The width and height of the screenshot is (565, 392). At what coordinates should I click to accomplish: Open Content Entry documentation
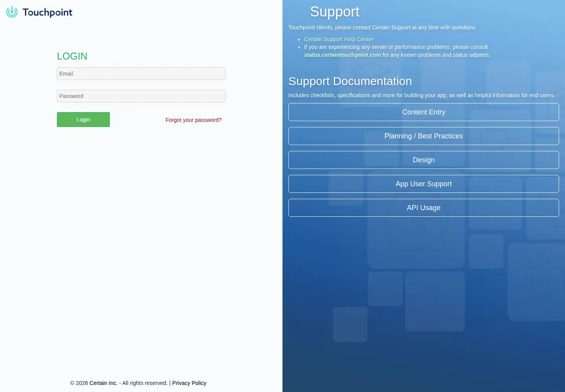point(424,112)
